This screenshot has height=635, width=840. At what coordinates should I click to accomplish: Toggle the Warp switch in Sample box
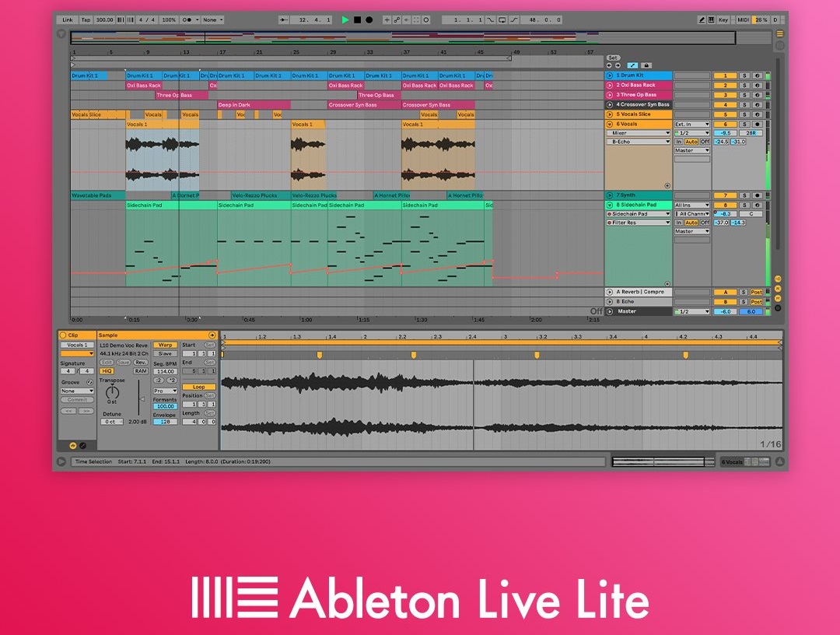pyautogui.click(x=165, y=345)
